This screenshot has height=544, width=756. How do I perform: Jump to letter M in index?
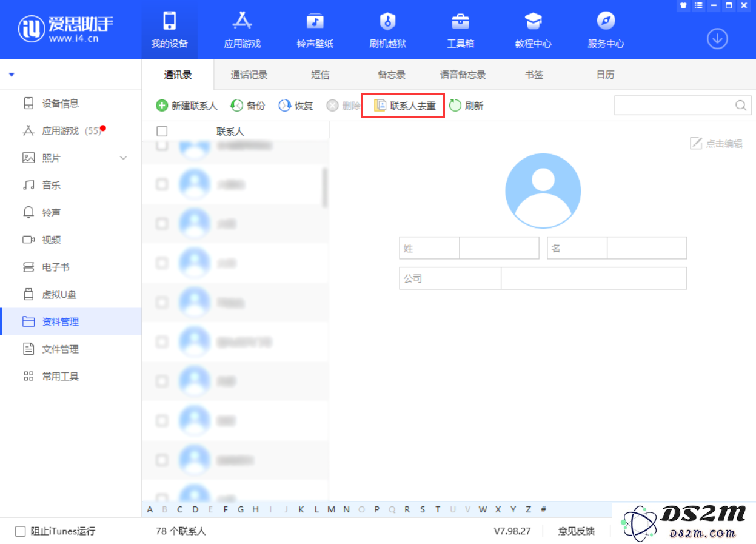coord(331,509)
